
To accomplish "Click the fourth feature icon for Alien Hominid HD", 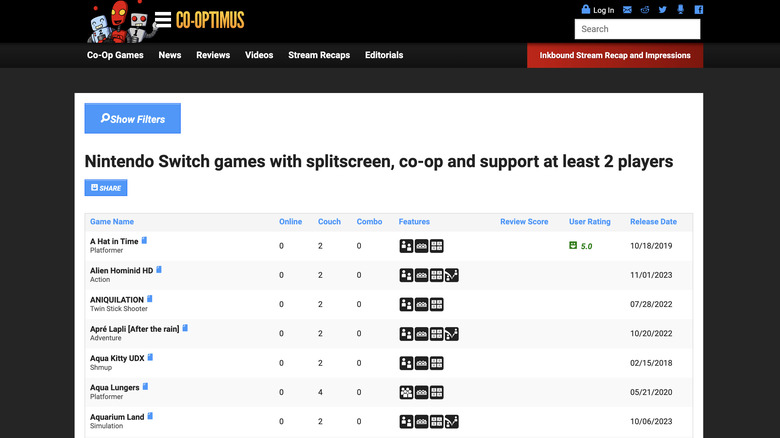I will coord(452,275).
